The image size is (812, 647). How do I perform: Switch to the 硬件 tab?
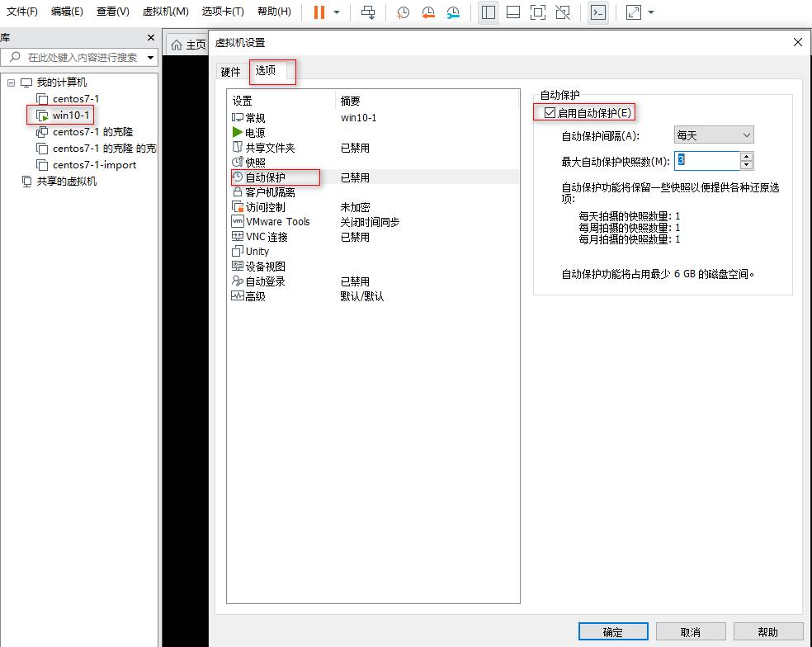click(231, 72)
